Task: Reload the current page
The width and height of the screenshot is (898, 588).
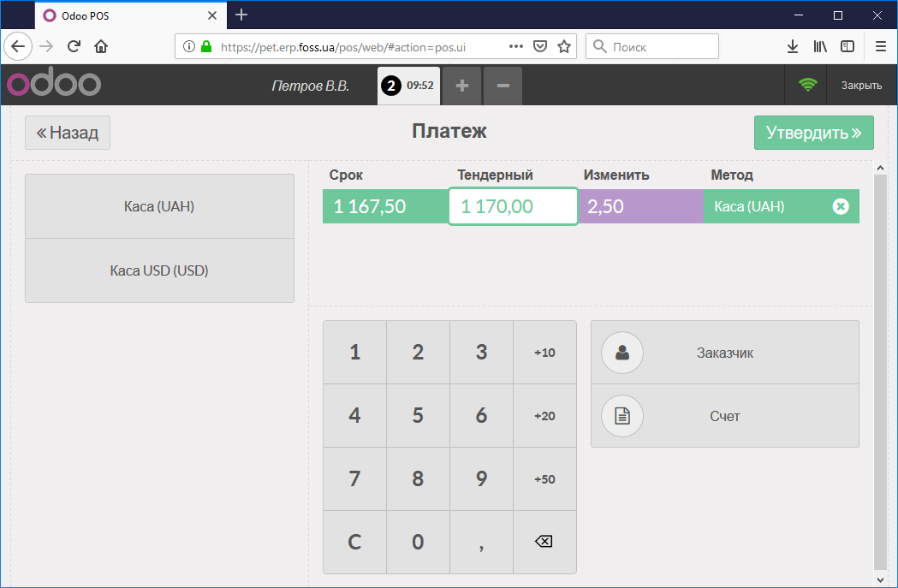Action: [74, 46]
